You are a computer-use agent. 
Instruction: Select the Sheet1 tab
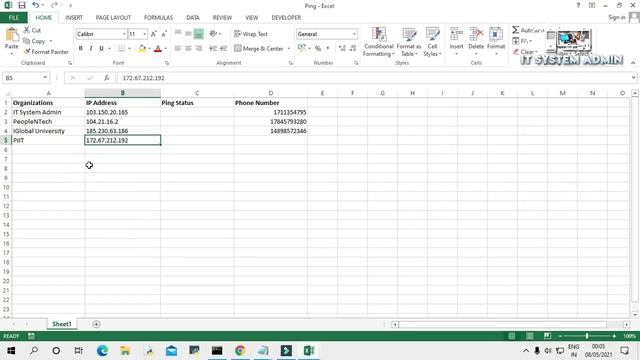click(x=62, y=324)
